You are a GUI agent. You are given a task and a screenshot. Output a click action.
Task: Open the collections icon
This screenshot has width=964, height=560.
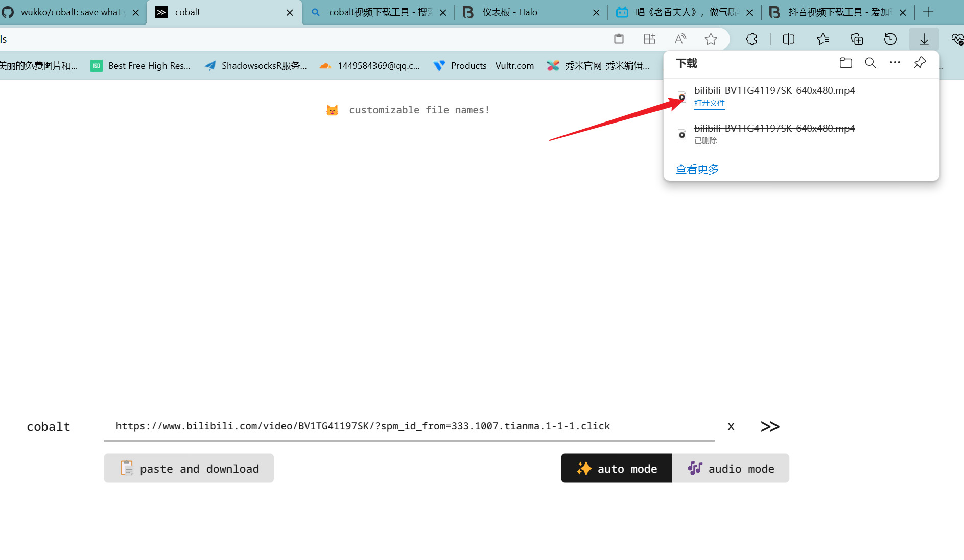856,39
